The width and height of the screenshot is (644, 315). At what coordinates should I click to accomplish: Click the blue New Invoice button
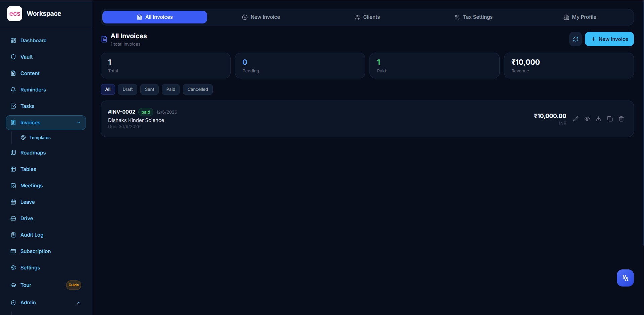609,39
